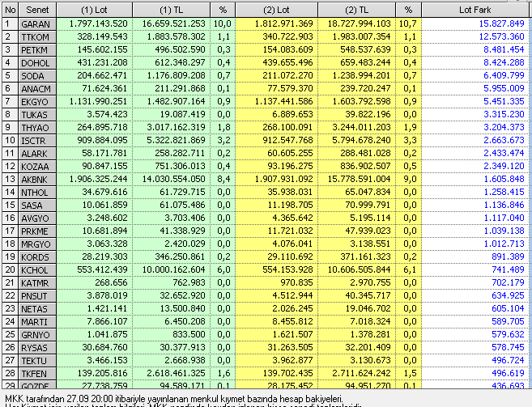
Task: Select the PETKM row label
Action: pos(37,50)
